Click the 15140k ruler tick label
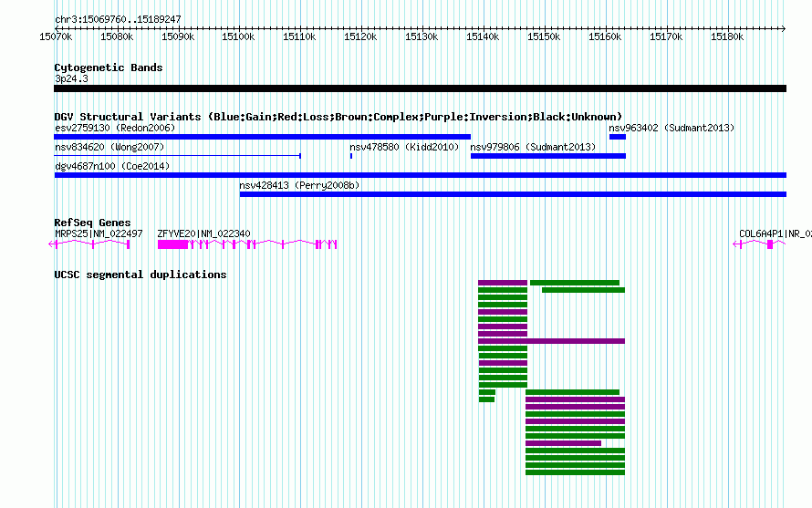 (x=483, y=36)
